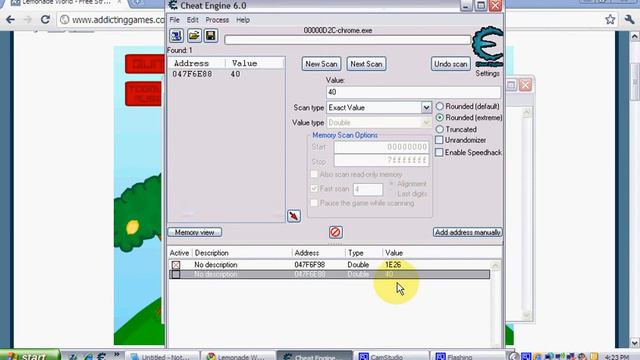Click the Stop address field
The image size is (640, 360).
coord(381,160)
